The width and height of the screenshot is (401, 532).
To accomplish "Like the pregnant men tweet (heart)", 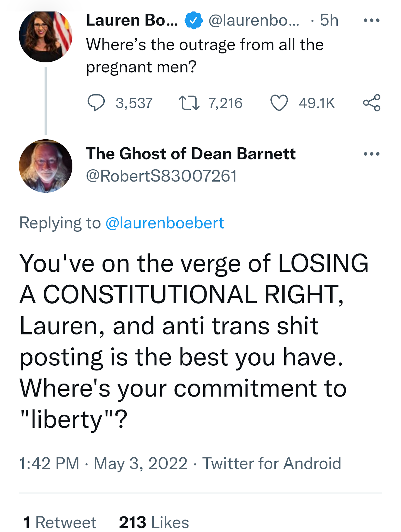I will (x=279, y=103).
